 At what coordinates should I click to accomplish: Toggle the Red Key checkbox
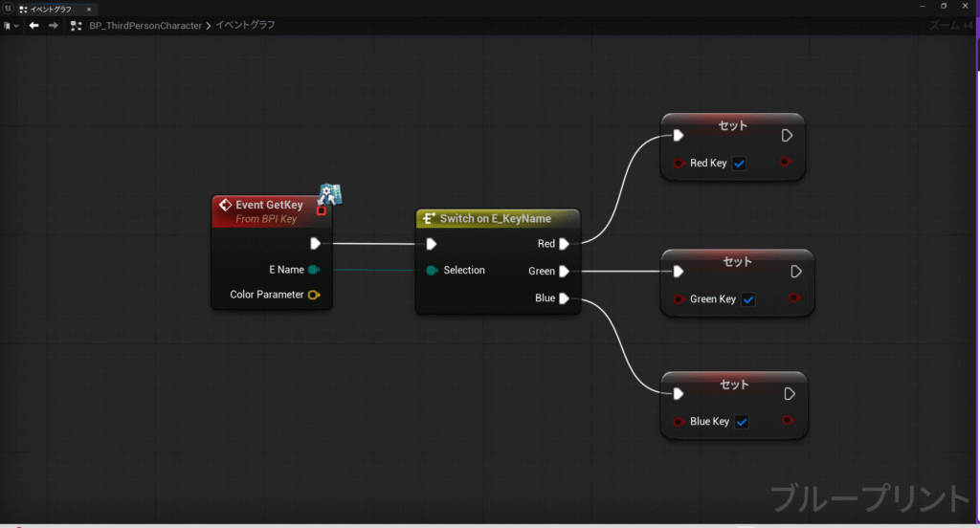(x=740, y=164)
